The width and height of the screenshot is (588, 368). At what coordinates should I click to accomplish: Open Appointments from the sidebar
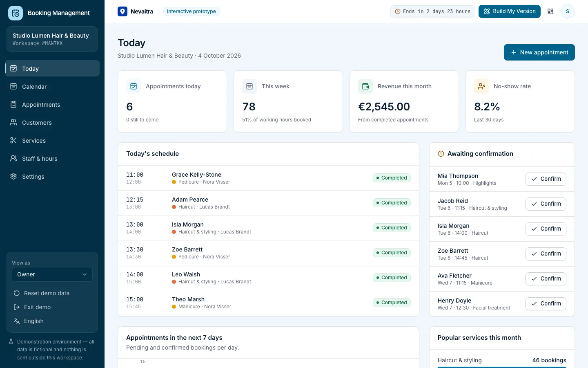52,104
